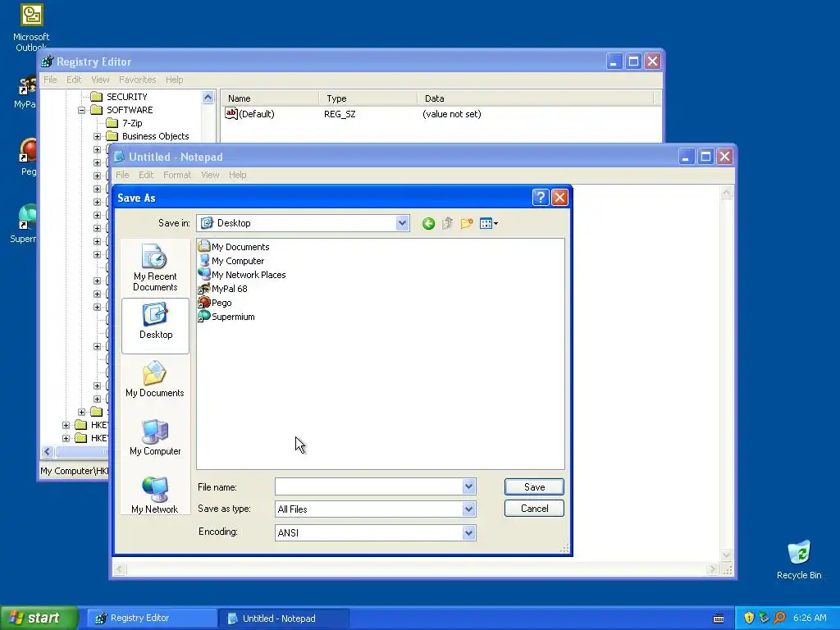Open the Registry Editor Favorites menu

point(137,80)
